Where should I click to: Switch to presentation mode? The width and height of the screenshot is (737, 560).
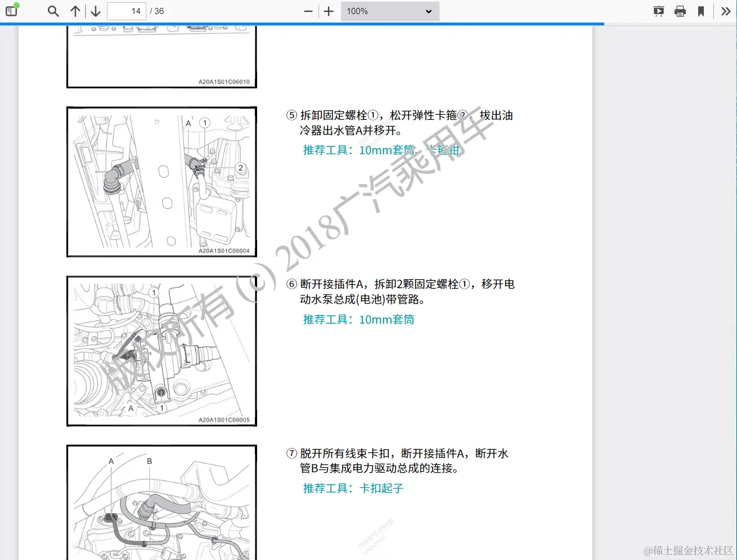(x=659, y=11)
